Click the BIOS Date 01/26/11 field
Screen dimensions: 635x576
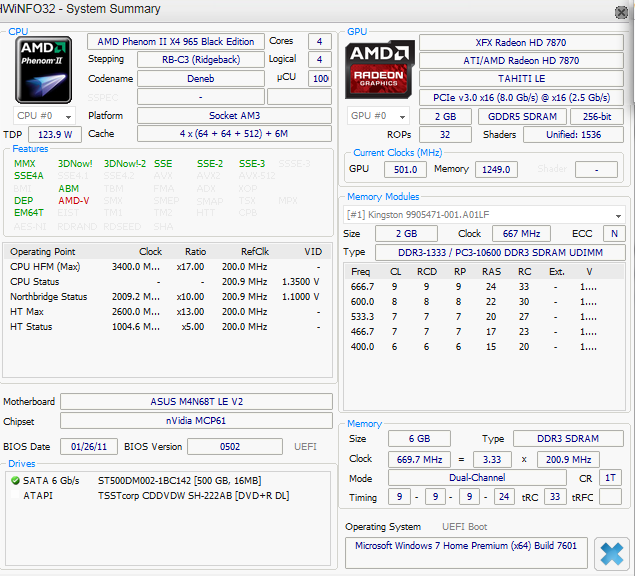coord(89,447)
